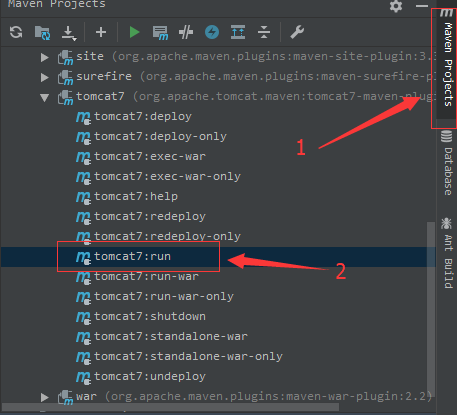Open the Ant Build side tab
The image size is (457, 415).
point(447,253)
